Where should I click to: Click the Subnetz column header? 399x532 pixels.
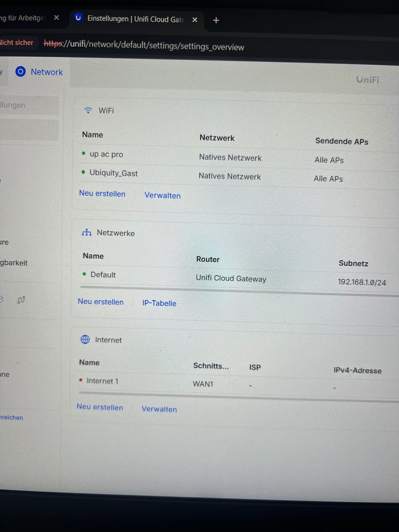pyautogui.click(x=353, y=263)
